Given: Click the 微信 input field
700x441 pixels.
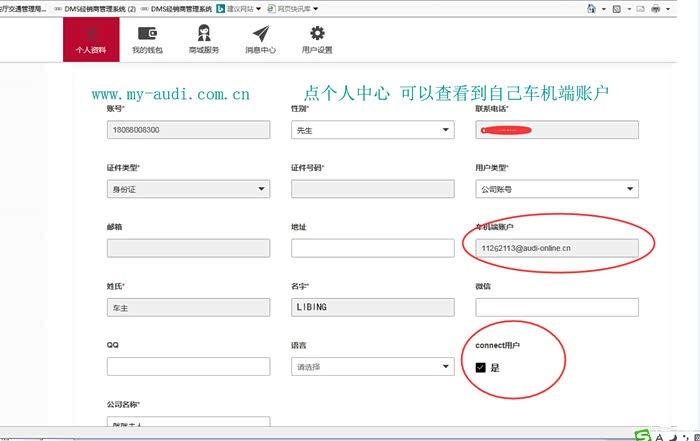Looking at the screenshot, I should pos(557,307).
